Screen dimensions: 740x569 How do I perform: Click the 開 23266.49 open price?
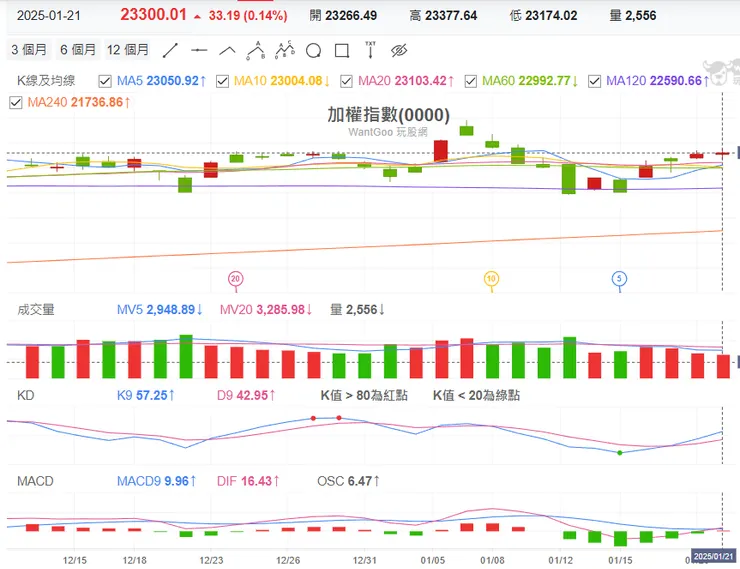point(343,16)
